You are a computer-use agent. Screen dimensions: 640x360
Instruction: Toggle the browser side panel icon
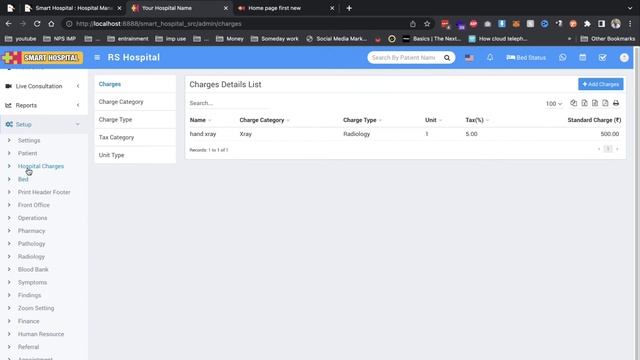(601, 24)
